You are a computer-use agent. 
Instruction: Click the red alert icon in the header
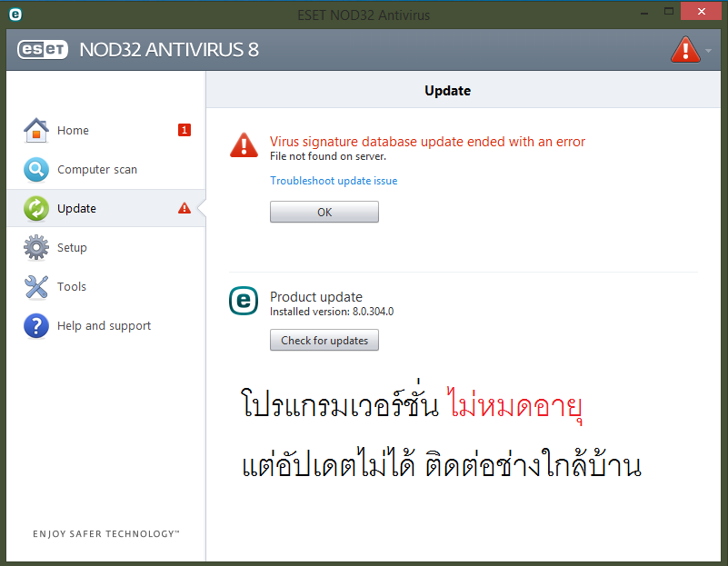(x=685, y=50)
